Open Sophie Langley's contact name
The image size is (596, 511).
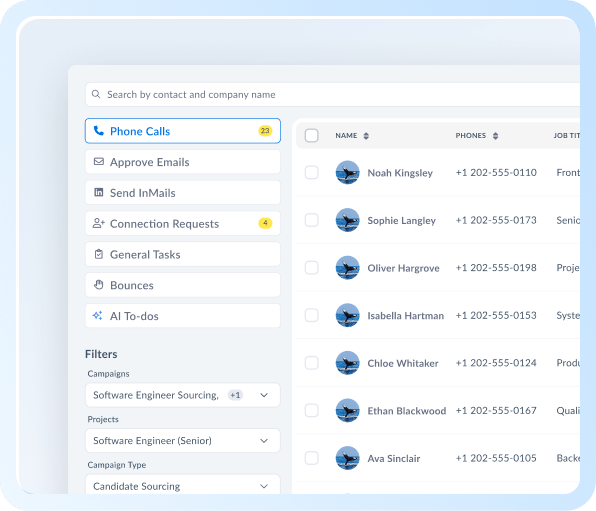click(x=401, y=221)
